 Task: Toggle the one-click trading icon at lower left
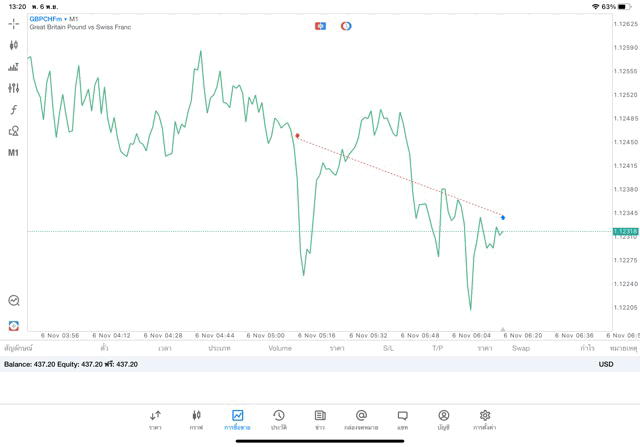point(14,326)
